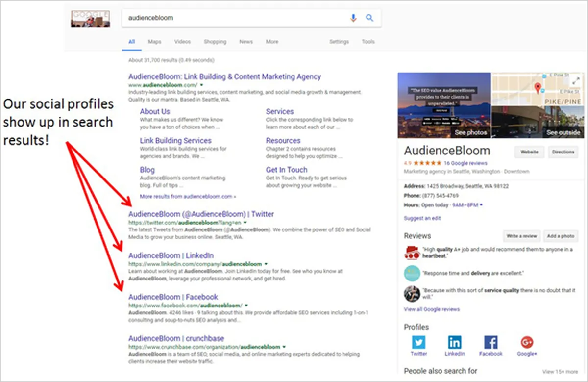This screenshot has width=588, height=382.
Task: Click the Add a photo button
Action: point(561,236)
